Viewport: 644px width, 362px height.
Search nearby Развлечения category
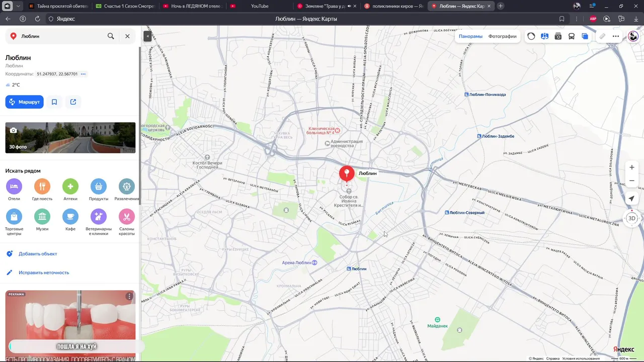(127, 190)
